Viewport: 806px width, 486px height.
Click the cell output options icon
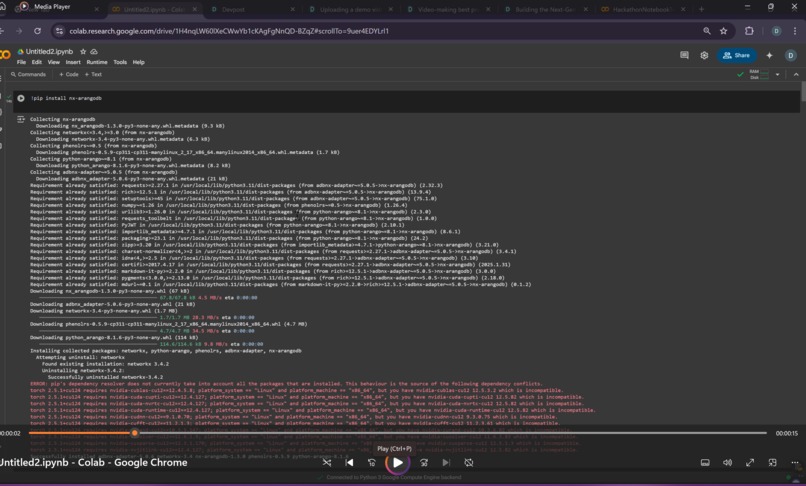click(21, 119)
